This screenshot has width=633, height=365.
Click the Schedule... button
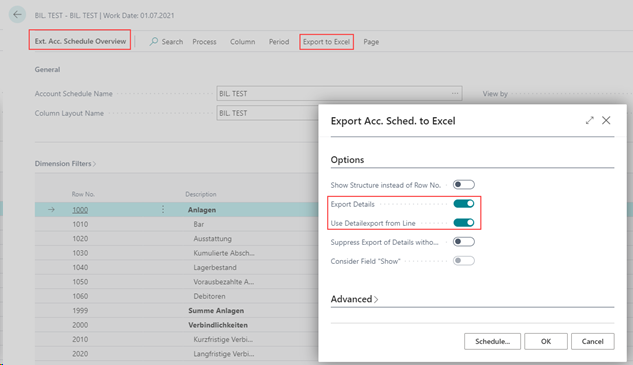pyautogui.click(x=492, y=341)
